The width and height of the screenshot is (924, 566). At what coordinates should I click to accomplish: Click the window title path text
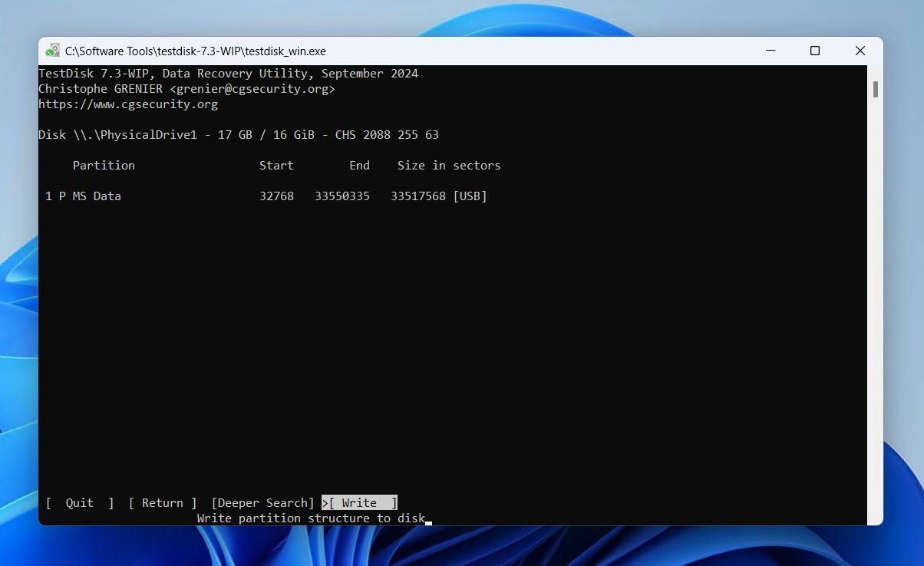tap(196, 51)
